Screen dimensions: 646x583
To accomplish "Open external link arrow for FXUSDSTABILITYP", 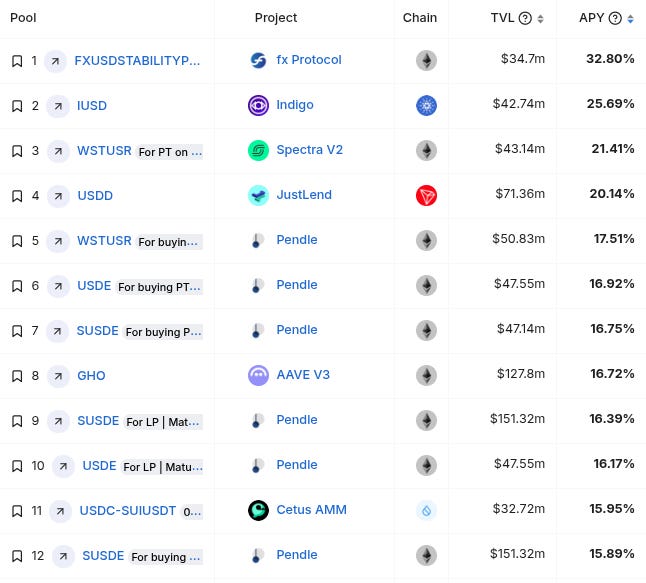I will tap(55, 61).
